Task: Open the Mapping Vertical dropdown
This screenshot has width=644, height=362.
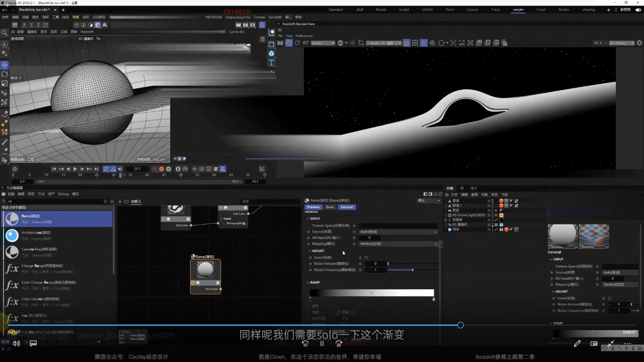Action: coord(398,244)
